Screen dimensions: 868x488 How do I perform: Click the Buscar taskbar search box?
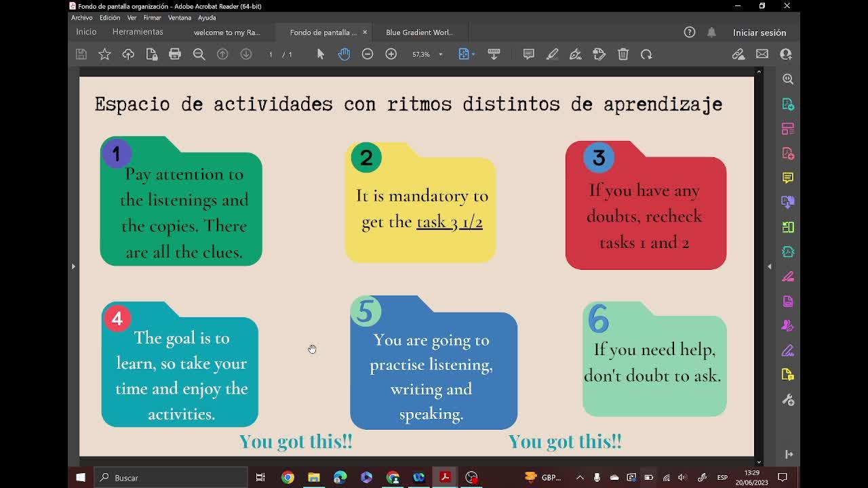(x=171, y=478)
